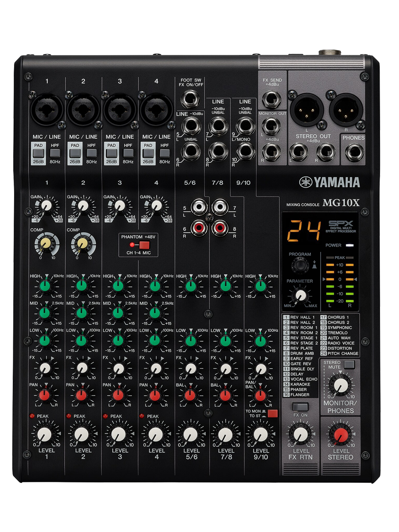This screenshot has height=532, width=399.
Task: Click the channel 1 red PEAK indicator
Action: [x=32, y=416]
